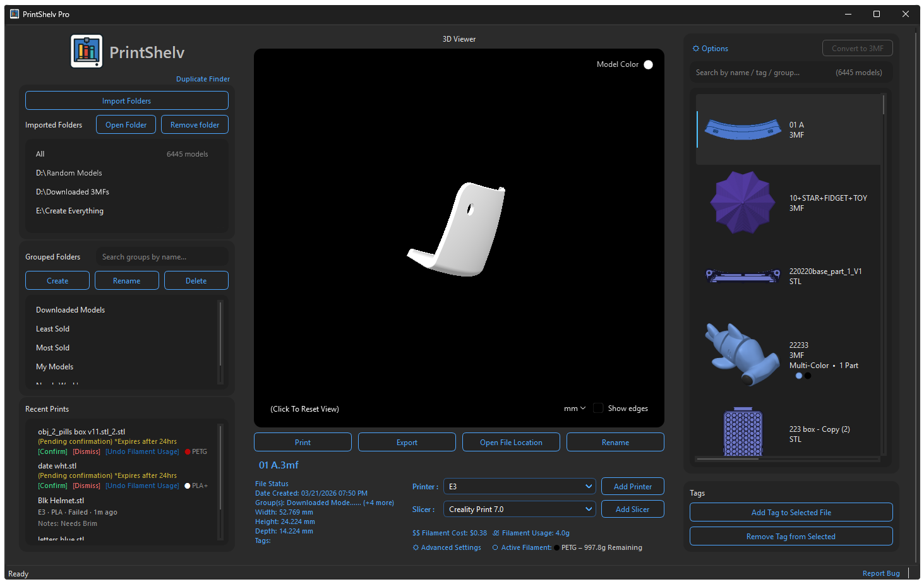Click the Advanced Settings gear icon
The image size is (924, 584).
(416, 547)
